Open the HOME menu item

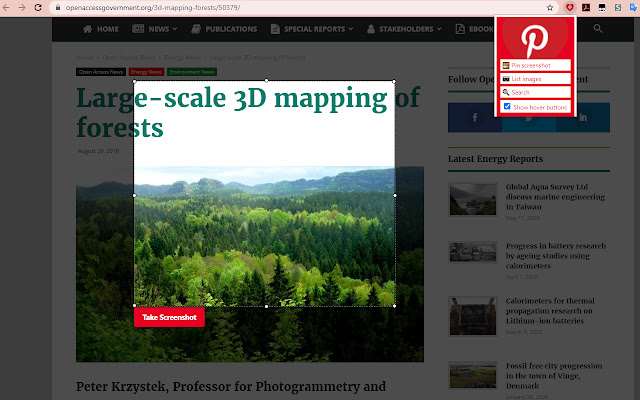[100, 29]
